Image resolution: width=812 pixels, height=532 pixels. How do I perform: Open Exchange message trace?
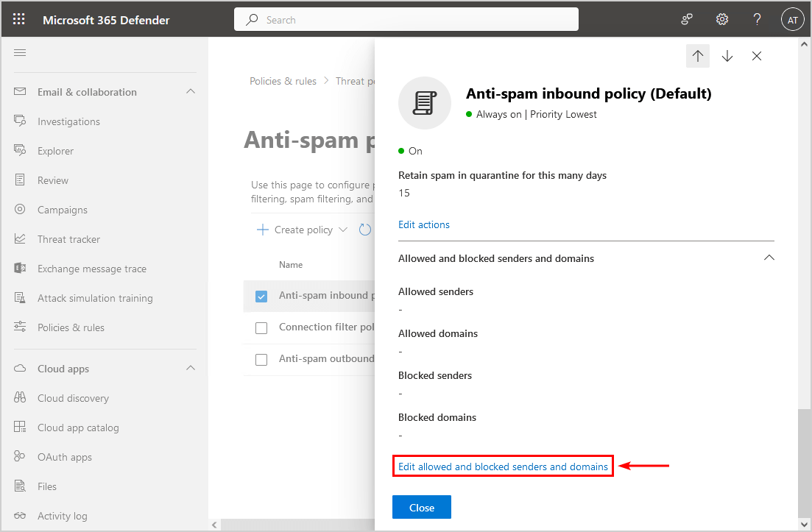[x=90, y=268]
